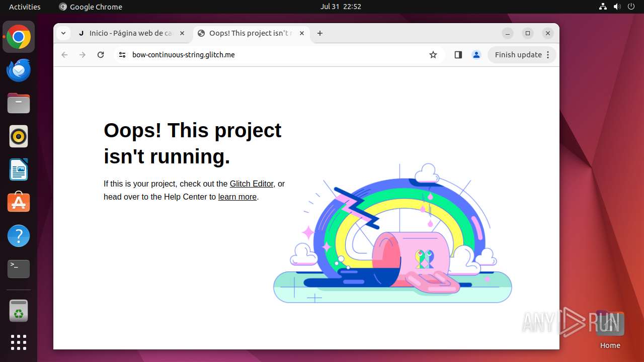Image resolution: width=644 pixels, height=362 pixels.
Task: Open the Files manager in dock
Action: click(19, 104)
